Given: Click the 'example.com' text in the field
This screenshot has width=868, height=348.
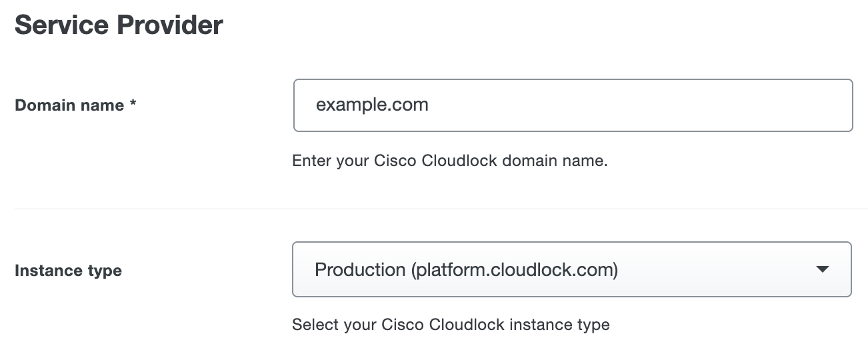Looking at the screenshot, I should click(372, 105).
